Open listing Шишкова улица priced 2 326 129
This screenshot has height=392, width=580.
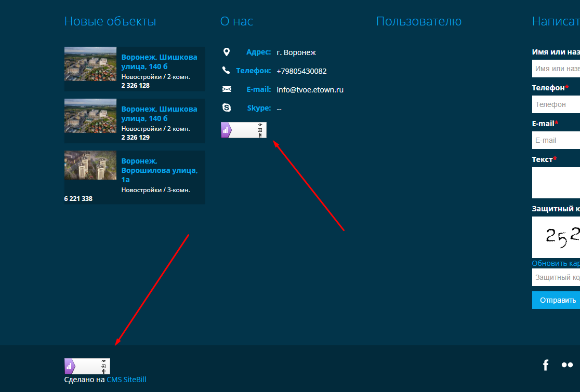click(159, 114)
